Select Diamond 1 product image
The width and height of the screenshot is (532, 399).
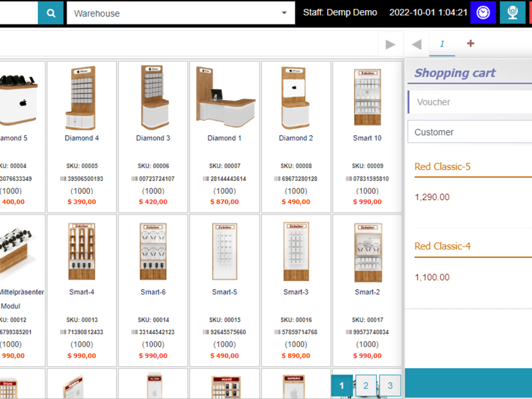pyautogui.click(x=225, y=97)
